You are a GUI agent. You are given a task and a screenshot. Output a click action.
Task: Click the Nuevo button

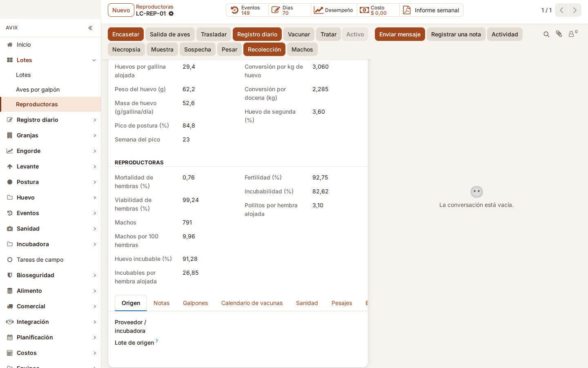tap(121, 10)
